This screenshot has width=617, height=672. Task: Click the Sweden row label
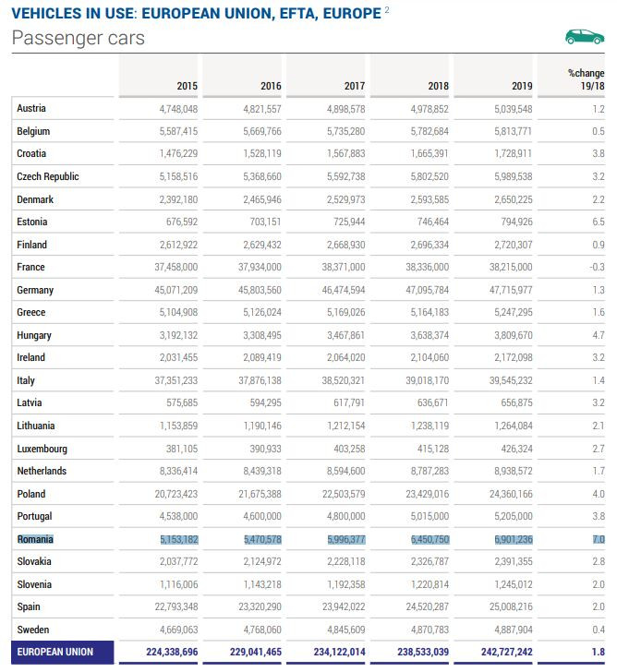coord(32,630)
